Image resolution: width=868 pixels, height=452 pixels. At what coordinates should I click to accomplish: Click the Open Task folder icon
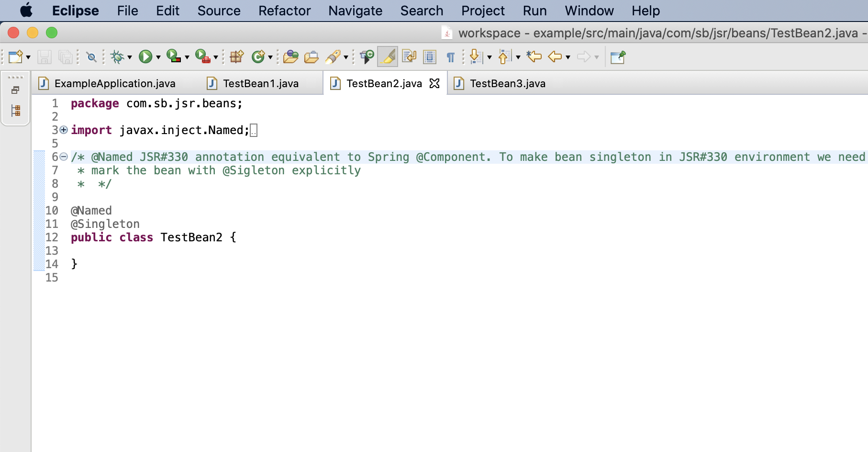(x=312, y=57)
